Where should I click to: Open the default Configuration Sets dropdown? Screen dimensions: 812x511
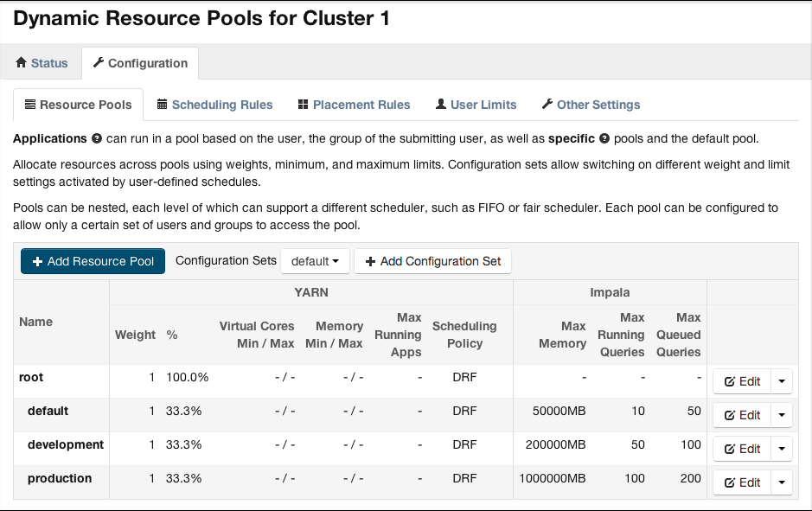315,260
